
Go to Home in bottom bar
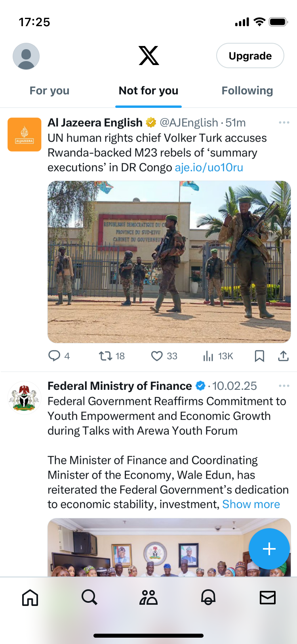tap(30, 597)
